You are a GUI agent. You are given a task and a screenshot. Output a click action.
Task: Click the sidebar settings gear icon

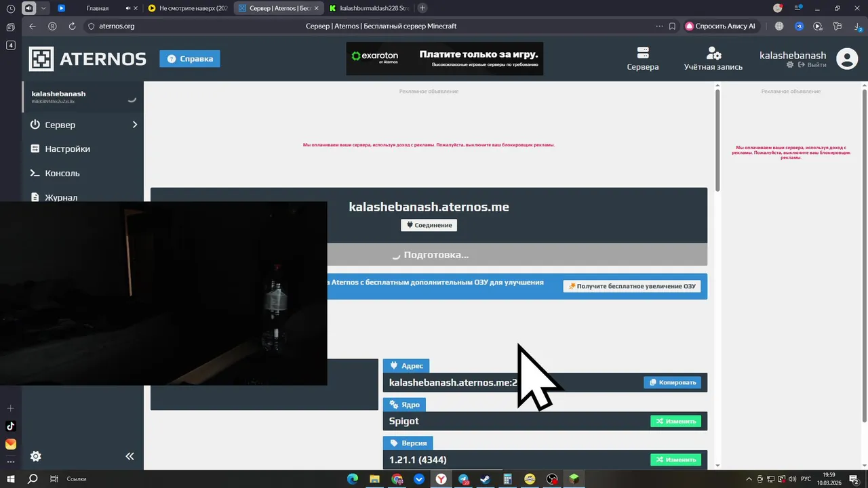pos(36,456)
